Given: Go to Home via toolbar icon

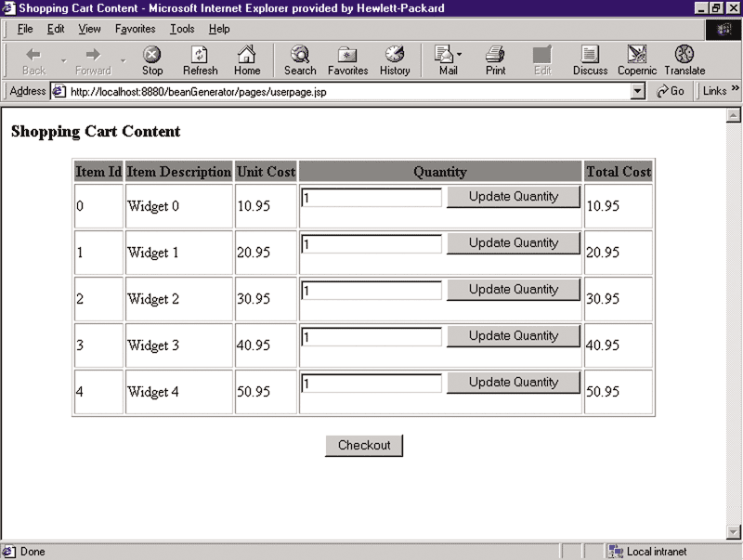Looking at the screenshot, I should pos(247,60).
